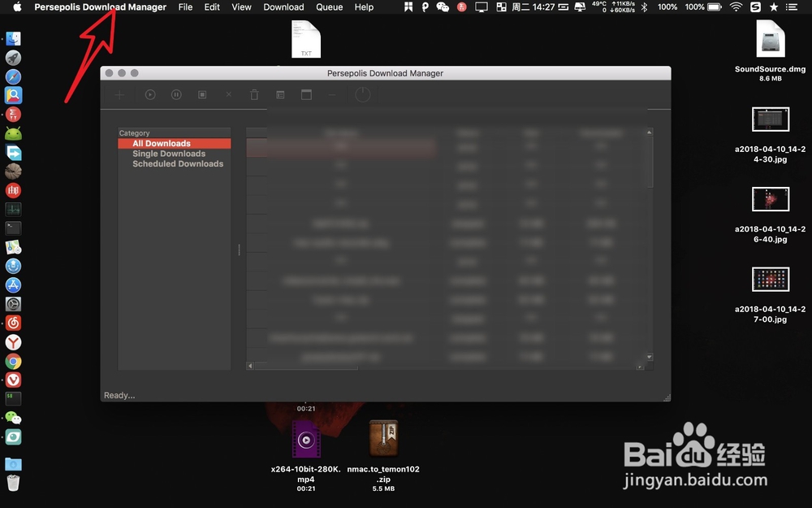This screenshot has height=508, width=812.
Task: Open Finder from the dock
Action: 13,39
